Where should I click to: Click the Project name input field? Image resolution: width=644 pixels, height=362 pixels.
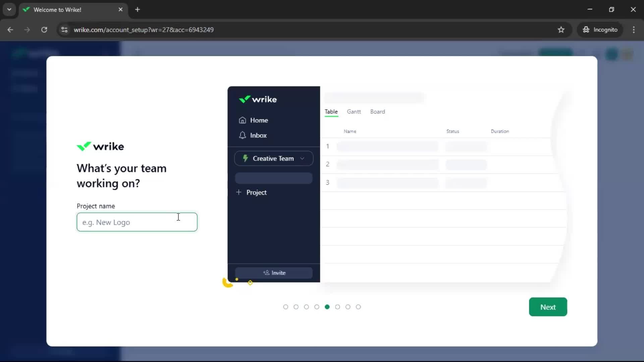(137, 222)
